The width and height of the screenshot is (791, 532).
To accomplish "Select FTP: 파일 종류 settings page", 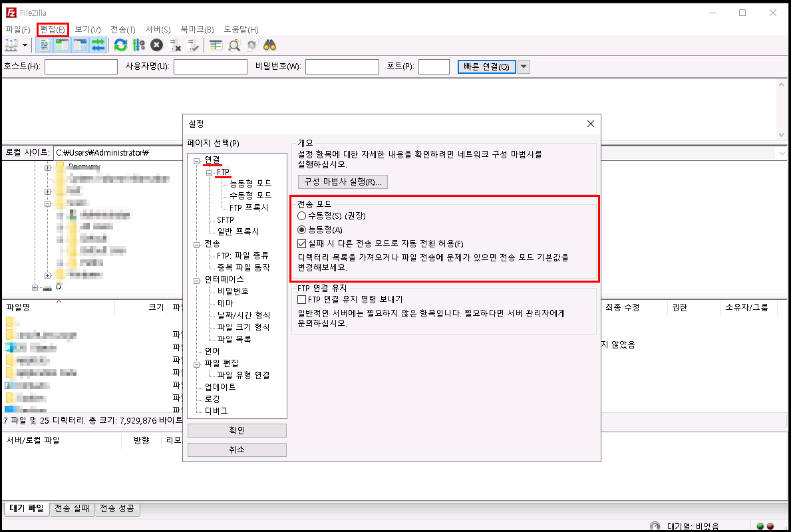I will 243,255.
